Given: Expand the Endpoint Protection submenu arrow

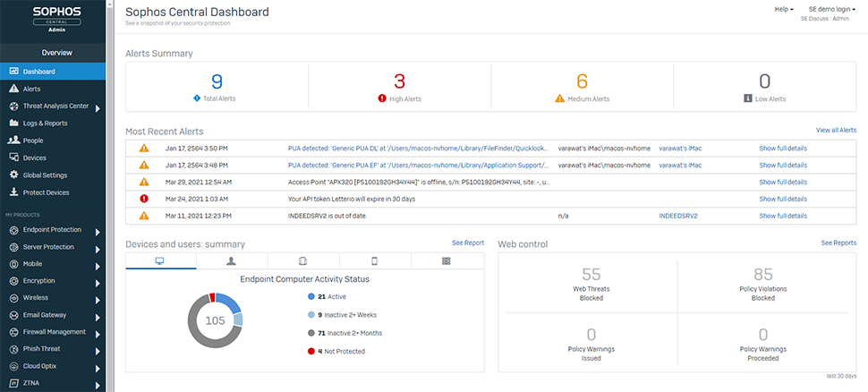Looking at the screenshot, I should click(x=97, y=230).
